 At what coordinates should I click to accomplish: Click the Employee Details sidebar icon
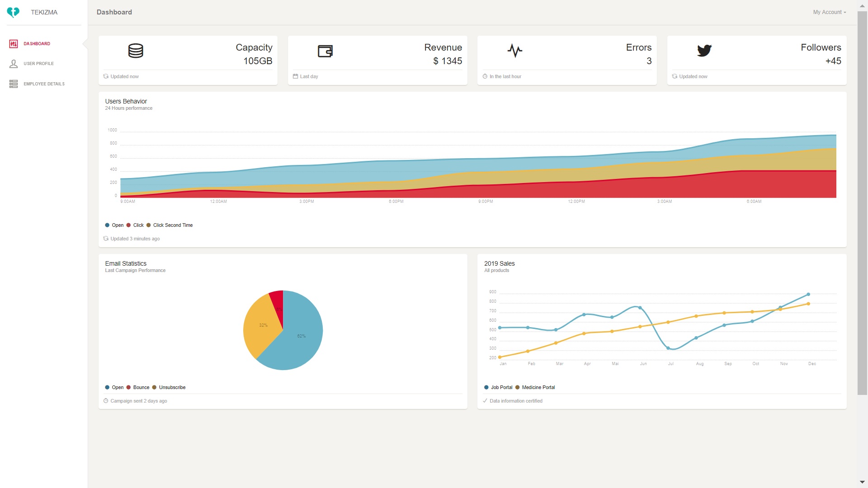click(13, 84)
